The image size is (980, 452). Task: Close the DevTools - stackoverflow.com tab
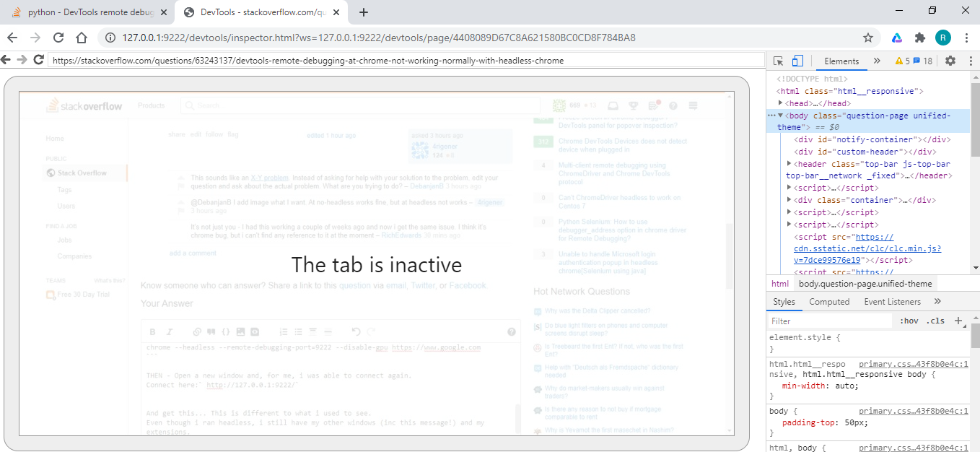pos(336,12)
